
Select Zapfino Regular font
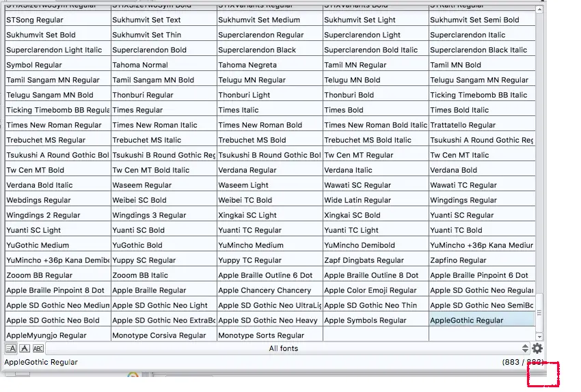pos(482,260)
